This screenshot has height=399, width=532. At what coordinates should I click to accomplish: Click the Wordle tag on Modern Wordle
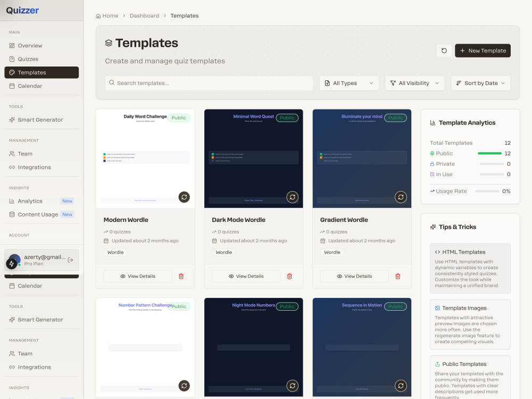(x=115, y=252)
